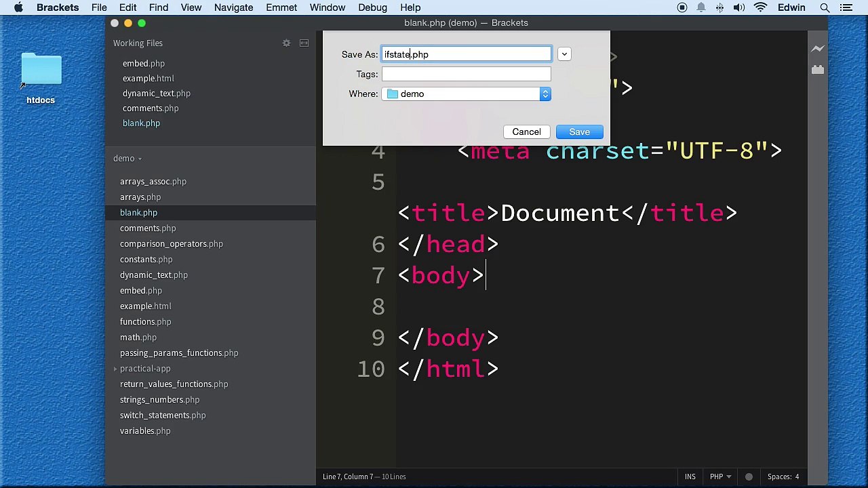The height and width of the screenshot is (488, 868).
Task: Select switch_statements.php in the file tree
Action: click(163, 415)
